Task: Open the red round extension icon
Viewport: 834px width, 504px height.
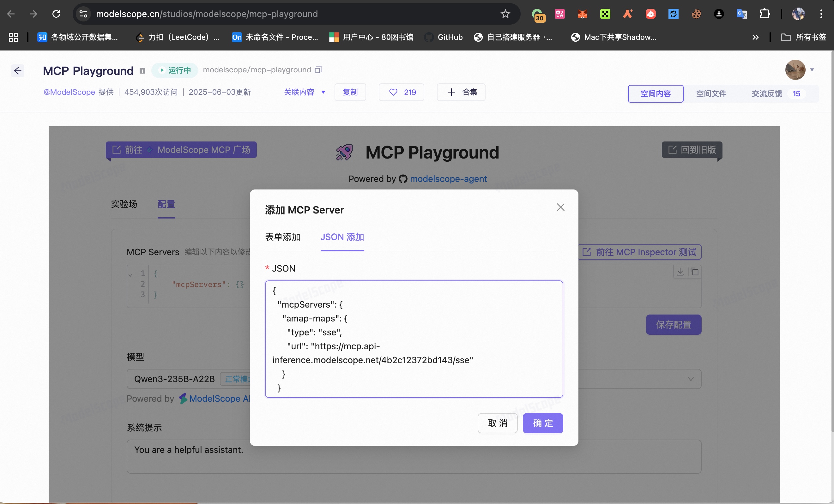Action: [x=650, y=14]
